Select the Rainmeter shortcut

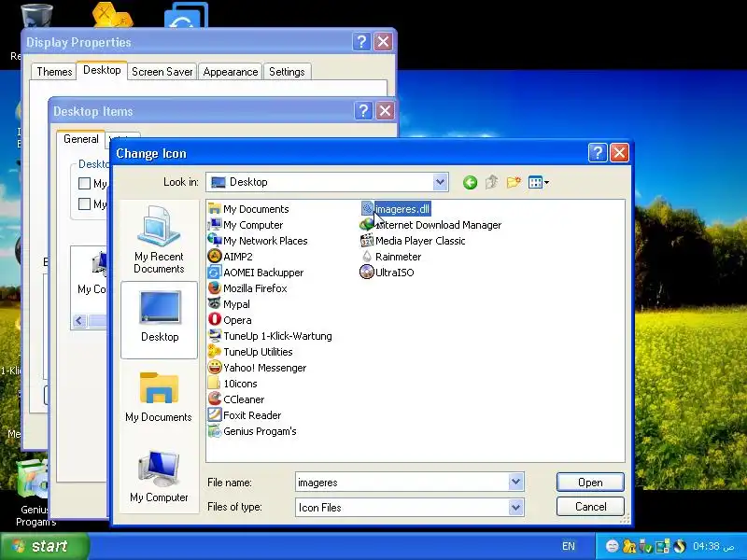(x=390, y=257)
